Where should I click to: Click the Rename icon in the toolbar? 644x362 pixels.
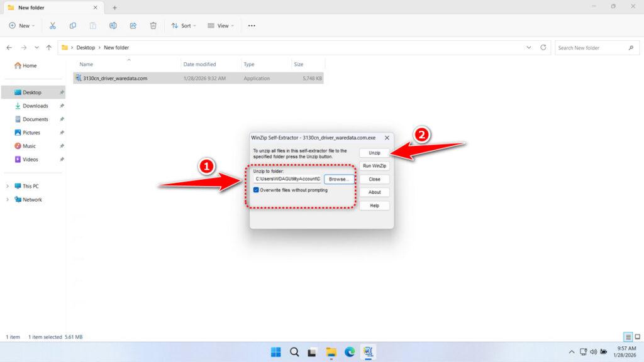coord(113,25)
